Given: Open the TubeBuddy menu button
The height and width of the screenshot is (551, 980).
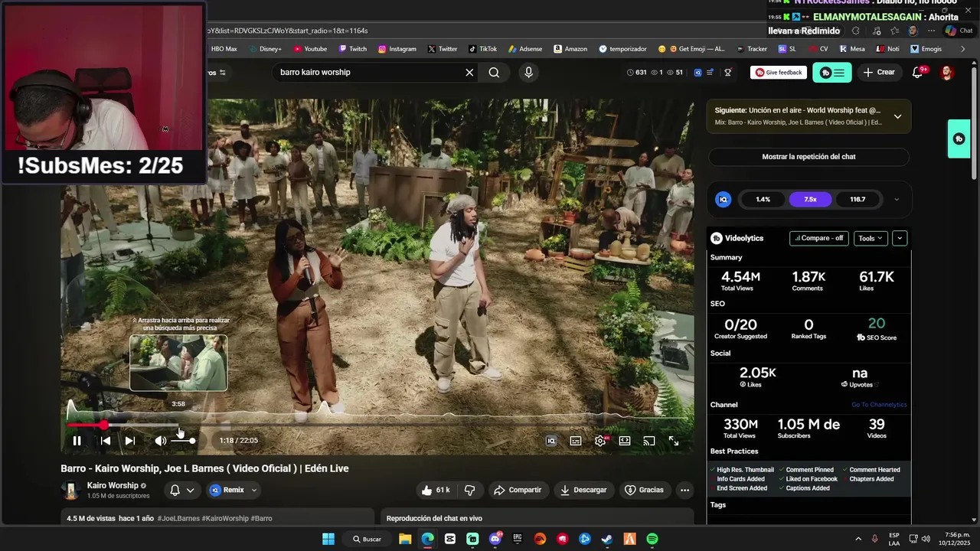Looking at the screenshot, I should [x=831, y=73].
